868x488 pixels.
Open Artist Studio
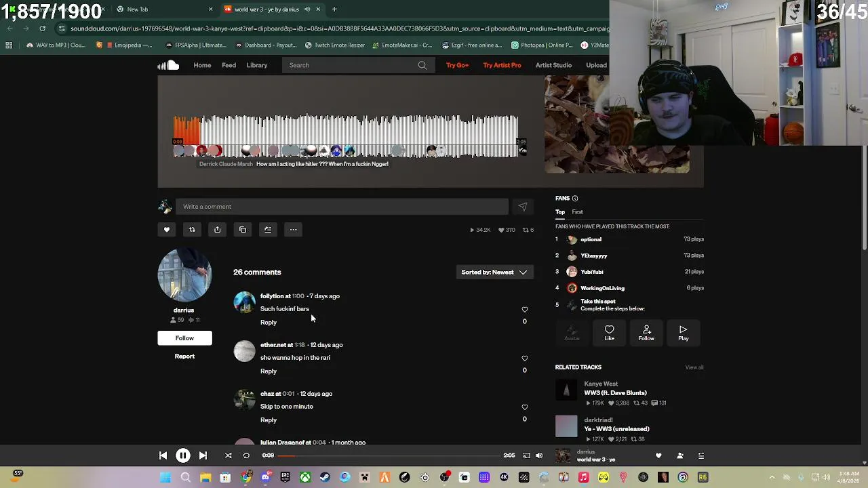pos(553,65)
